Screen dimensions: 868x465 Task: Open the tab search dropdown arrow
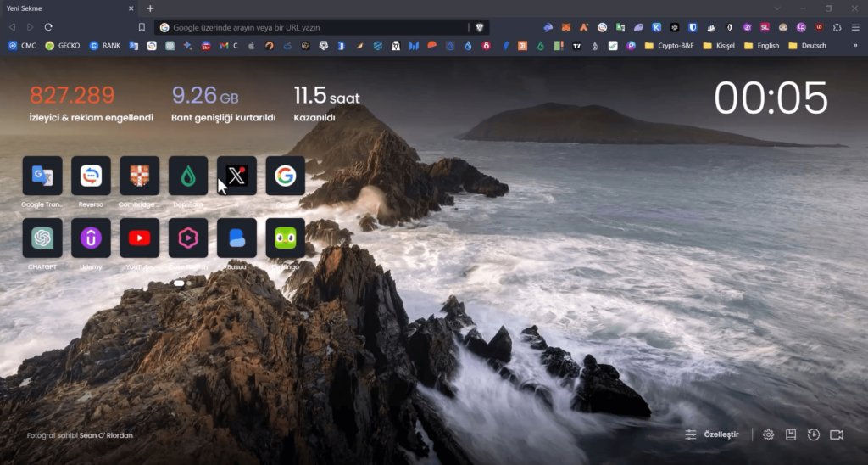777,8
